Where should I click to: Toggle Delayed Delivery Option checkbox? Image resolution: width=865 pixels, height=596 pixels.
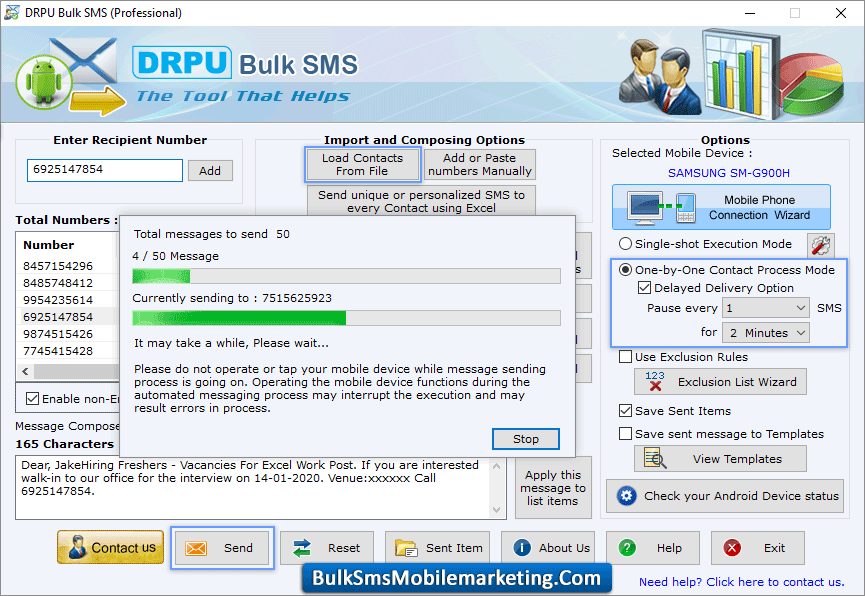click(x=644, y=288)
